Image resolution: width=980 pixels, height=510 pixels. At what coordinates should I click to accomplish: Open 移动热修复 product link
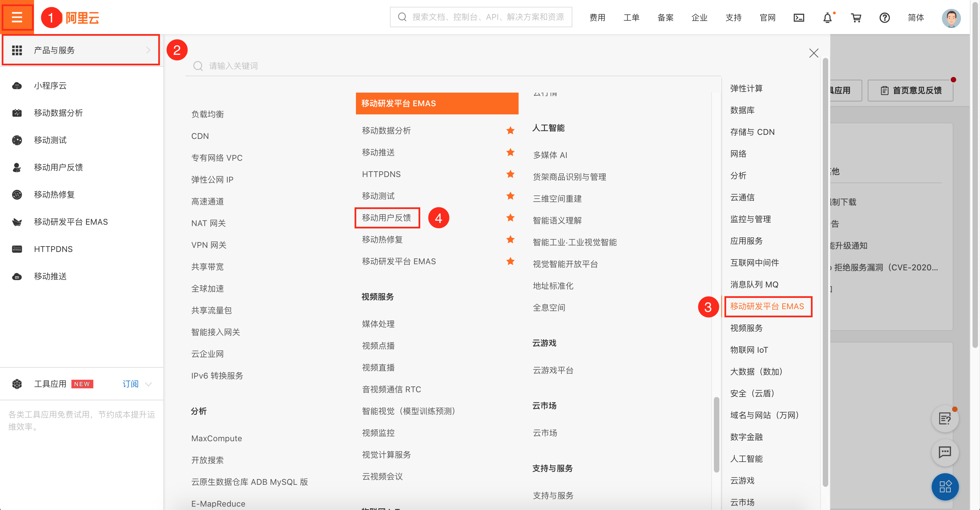[382, 239]
